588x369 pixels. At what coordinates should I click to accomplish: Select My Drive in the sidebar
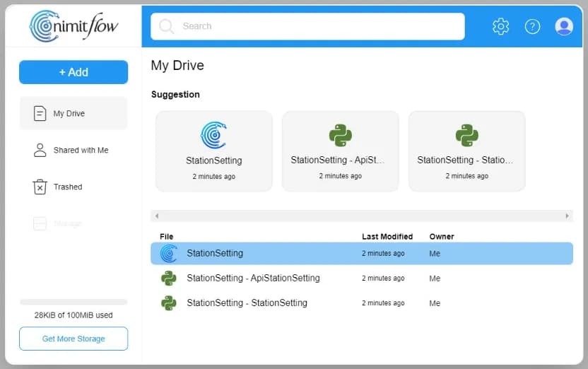[73, 113]
